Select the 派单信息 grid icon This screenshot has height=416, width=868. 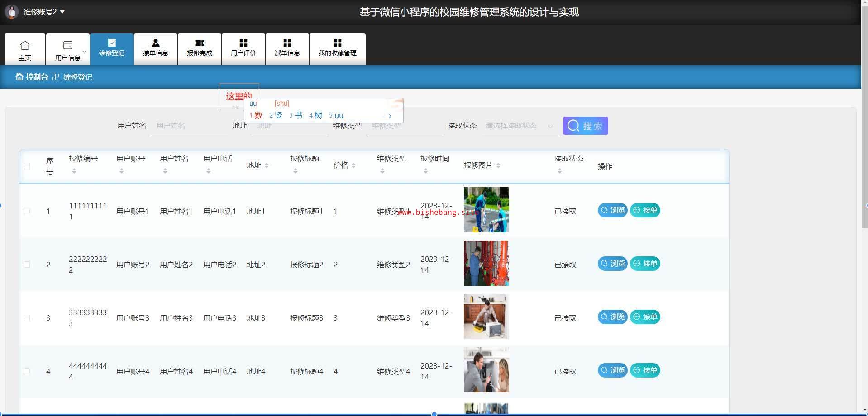pos(287,43)
